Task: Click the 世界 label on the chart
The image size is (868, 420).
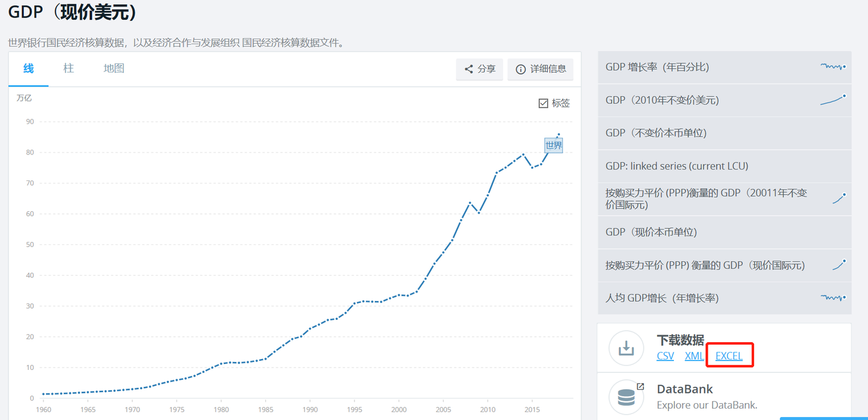Action: click(553, 145)
